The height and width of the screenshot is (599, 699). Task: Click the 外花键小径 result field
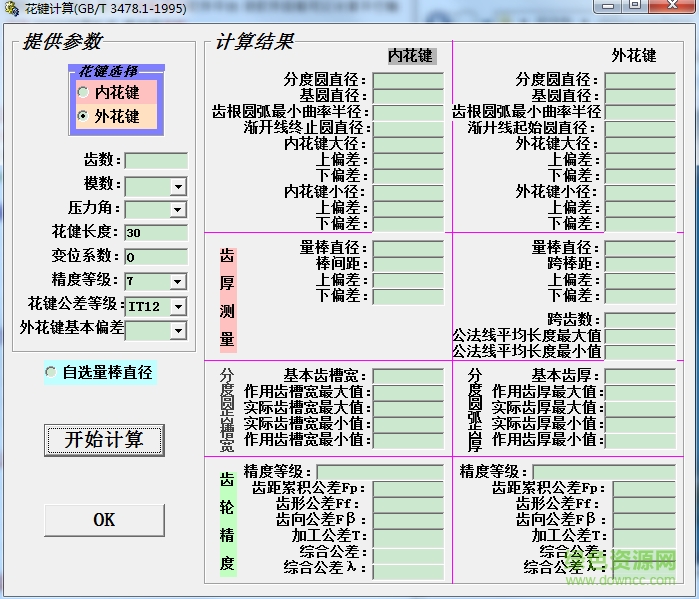click(640, 193)
